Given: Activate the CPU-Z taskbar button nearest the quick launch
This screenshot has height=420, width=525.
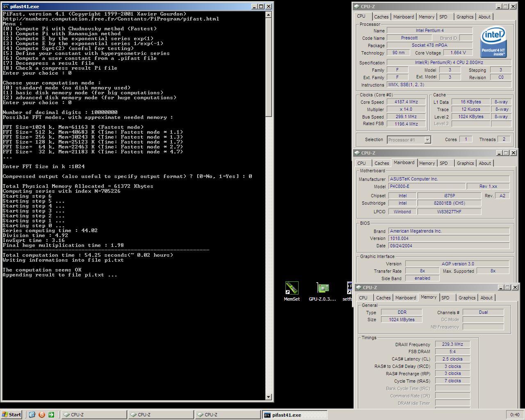Looking at the screenshot, I should click(x=94, y=415).
